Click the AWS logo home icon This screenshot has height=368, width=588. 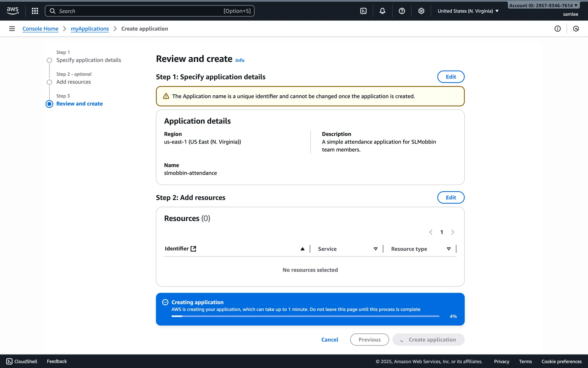(x=13, y=11)
